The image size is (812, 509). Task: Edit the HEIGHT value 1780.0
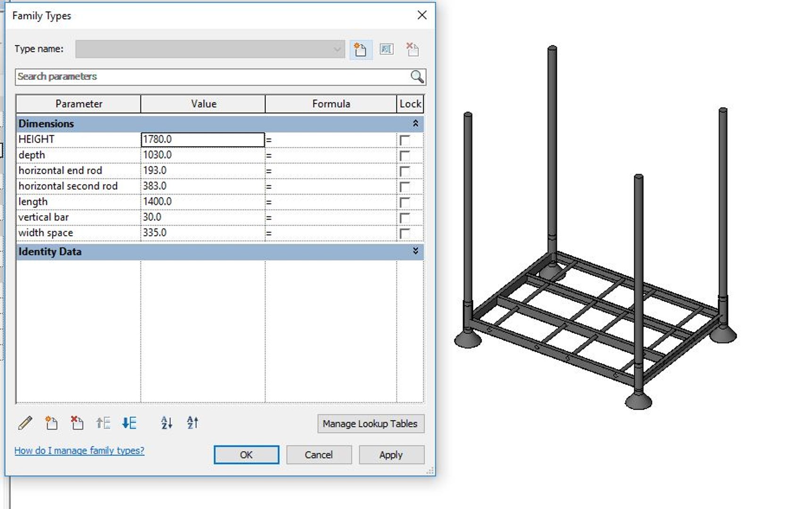pos(203,140)
